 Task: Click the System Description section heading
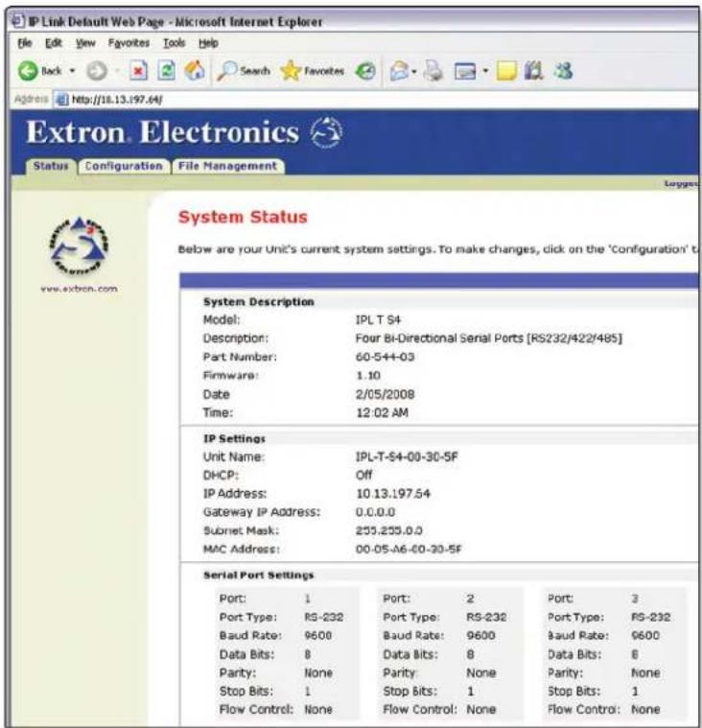pyautogui.click(x=259, y=302)
